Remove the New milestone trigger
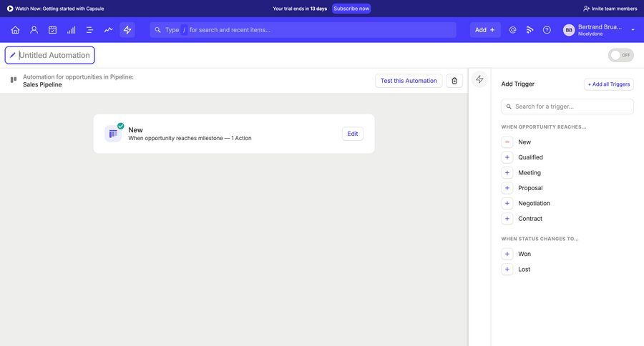 click(507, 142)
